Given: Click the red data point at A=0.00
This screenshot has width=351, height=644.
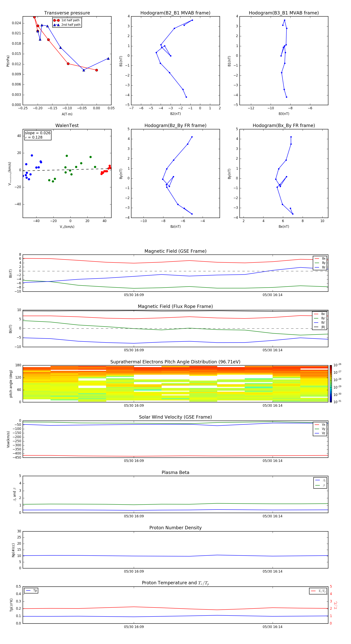Looking at the screenshot, I should [97, 70].
